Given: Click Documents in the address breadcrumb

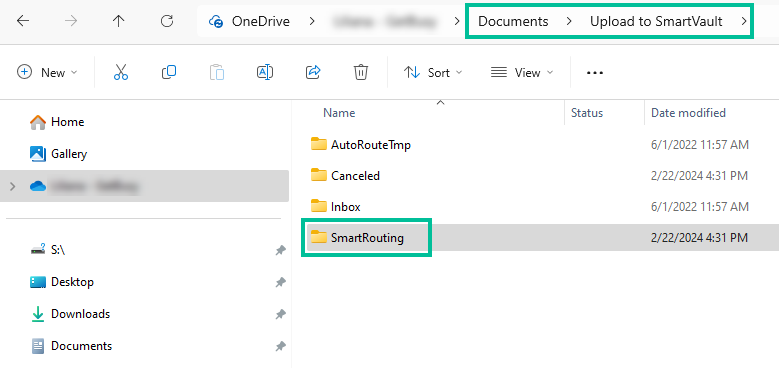Looking at the screenshot, I should (x=513, y=21).
